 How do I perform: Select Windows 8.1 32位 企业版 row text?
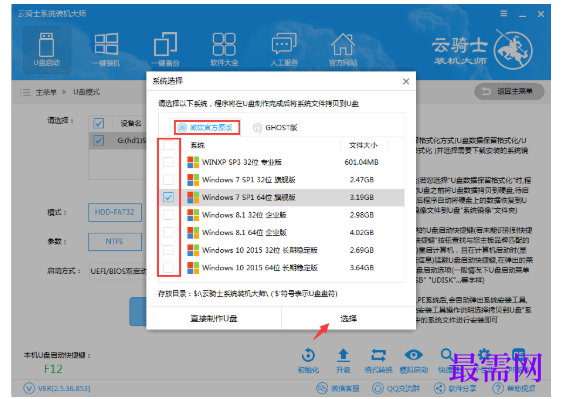pyautogui.click(x=244, y=215)
